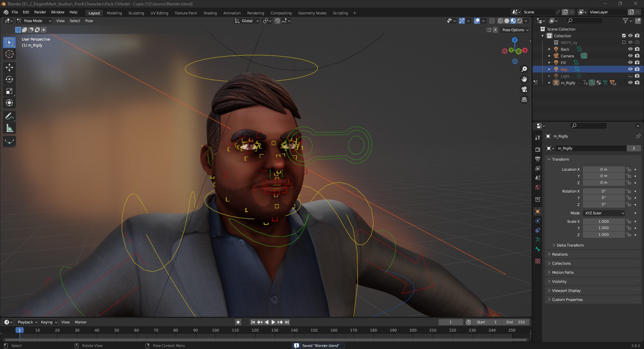Viewport: 644px width, 349px height.
Task: Toggle camera view with the camera icon
Action: [524, 89]
